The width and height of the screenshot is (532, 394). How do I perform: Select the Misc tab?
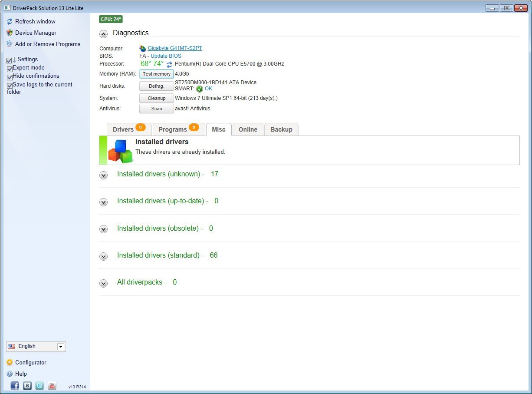tap(219, 129)
